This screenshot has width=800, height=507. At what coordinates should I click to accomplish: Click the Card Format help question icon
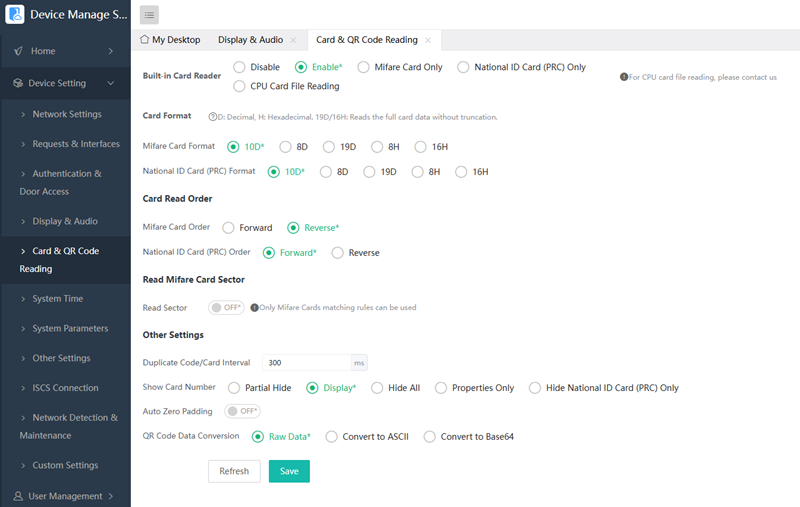coord(212,117)
